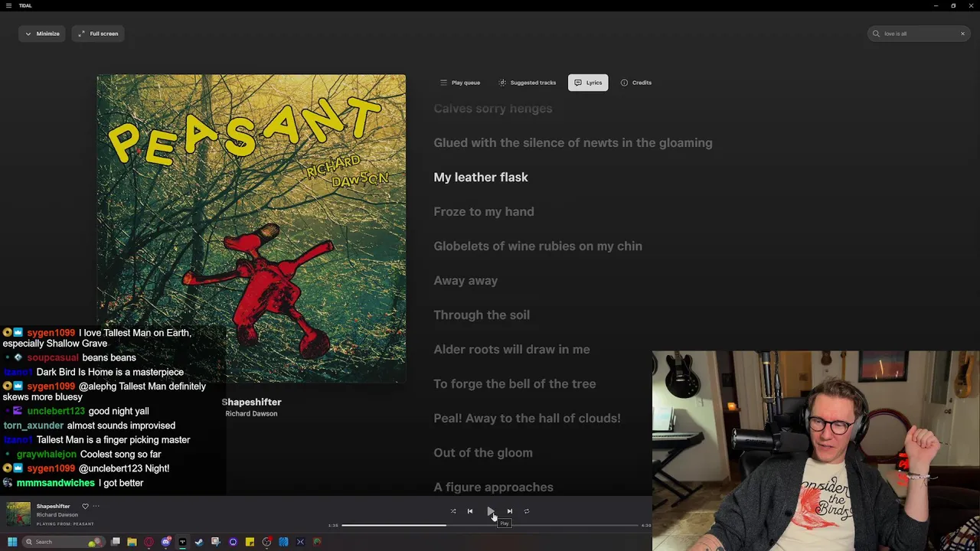
Task: Jump to lyric 'Away away'
Action: coord(465,281)
